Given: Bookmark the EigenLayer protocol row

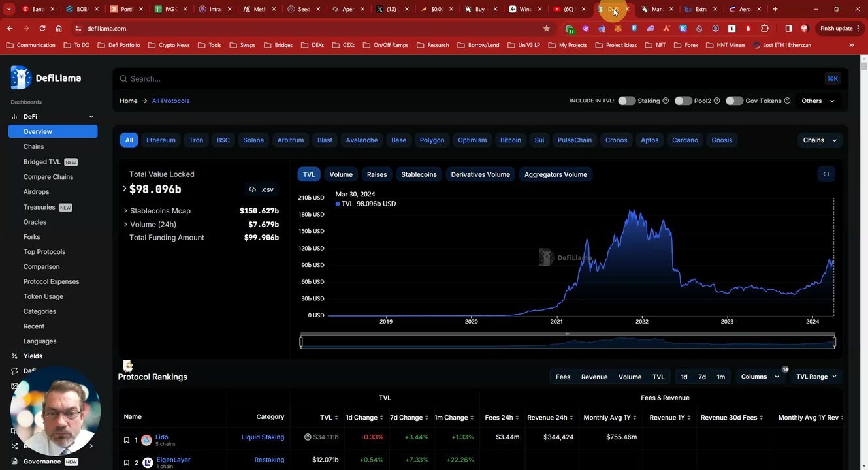Looking at the screenshot, I should point(127,463).
